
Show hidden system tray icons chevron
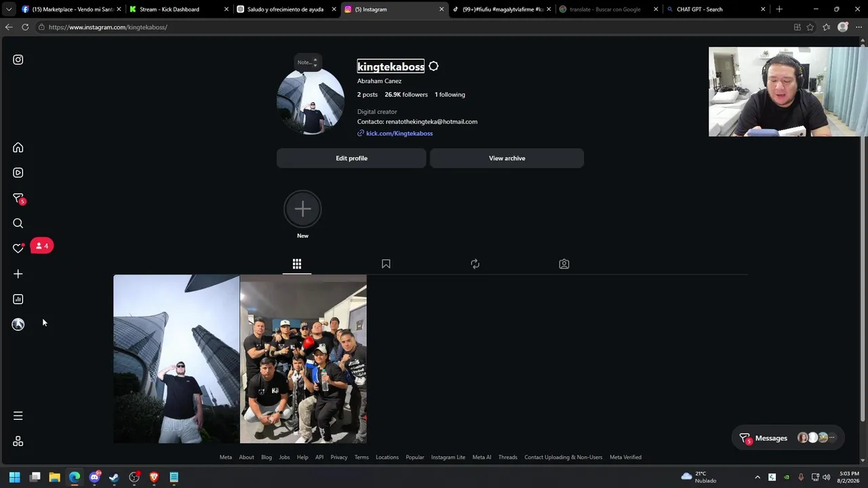point(757,477)
